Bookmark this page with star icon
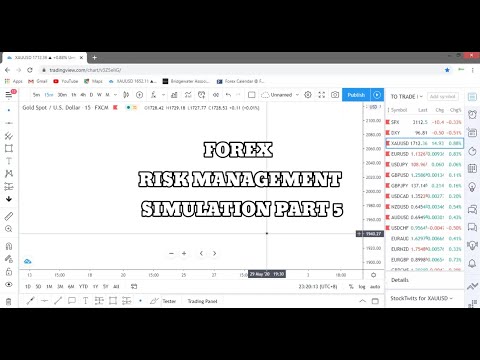480x360 pixels. pyautogui.click(x=447, y=70)
